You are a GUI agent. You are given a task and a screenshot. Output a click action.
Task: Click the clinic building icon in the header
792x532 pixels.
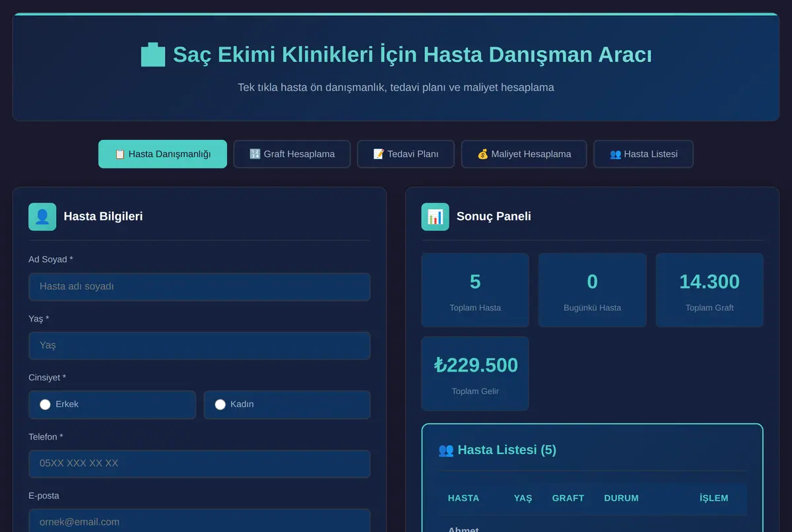click(x=153, y=55)
